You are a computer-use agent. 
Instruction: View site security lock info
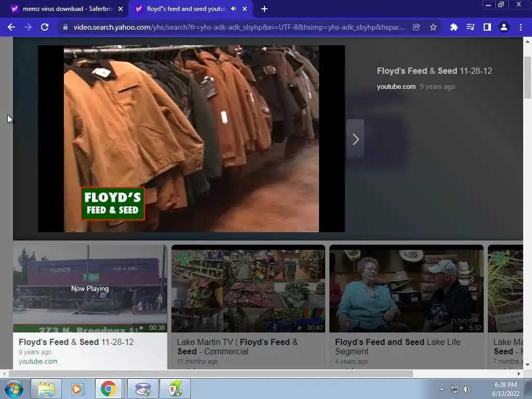pos(65,27)
